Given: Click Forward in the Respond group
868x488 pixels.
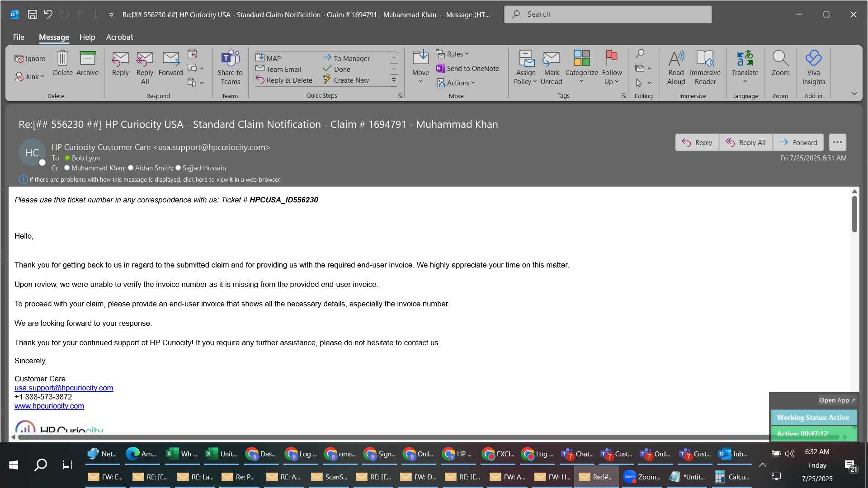Looking at the screenshot, I should click(x=170, y=63).
